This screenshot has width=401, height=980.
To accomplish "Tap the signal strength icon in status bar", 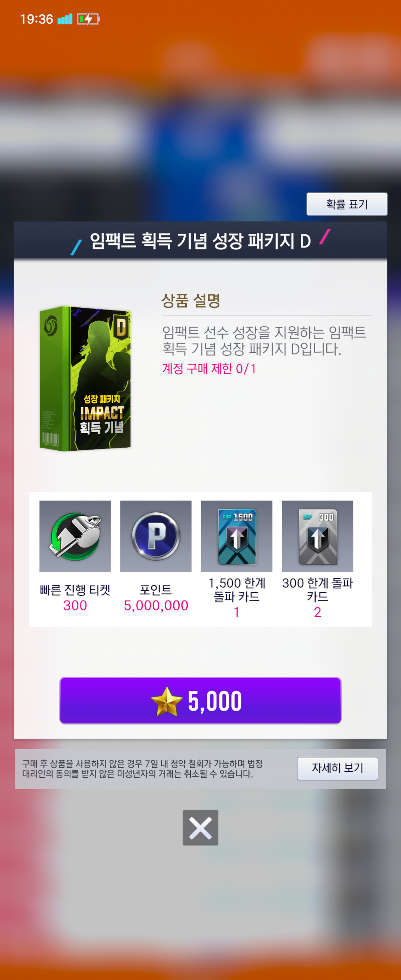I will 65,19.
